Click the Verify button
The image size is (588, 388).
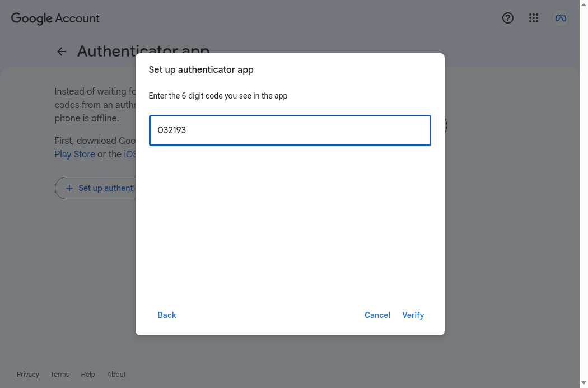(x=413, y=315)
